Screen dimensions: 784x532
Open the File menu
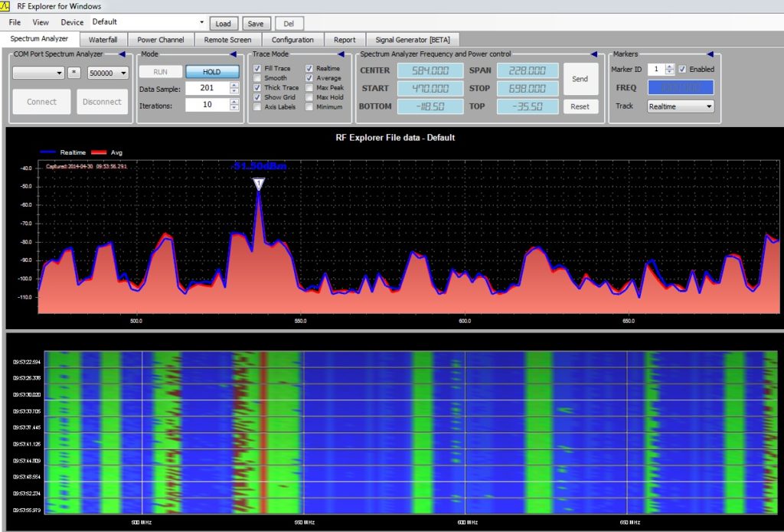point(15,22)
